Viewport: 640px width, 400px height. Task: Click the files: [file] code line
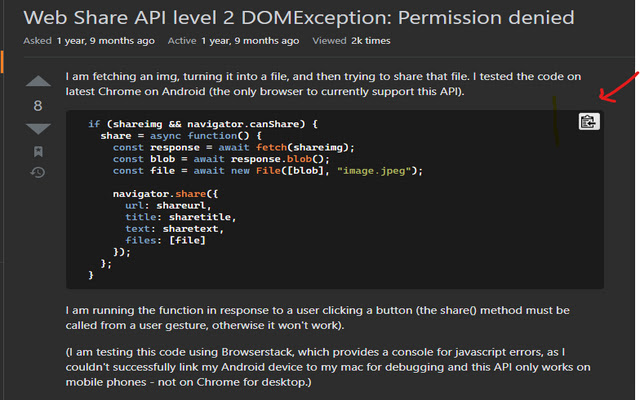(x=165, y=240)
